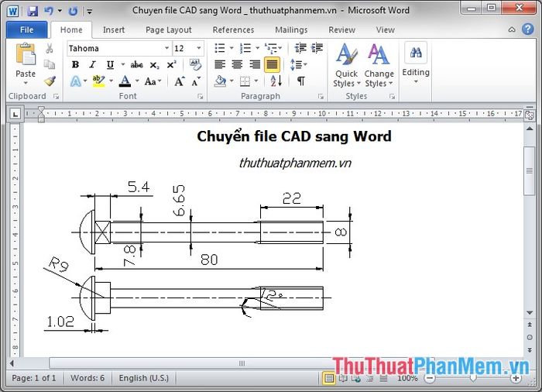The image size is (542, 392).
Task: Toggle Print Layout view button
Action: click(x=329, y=378)
